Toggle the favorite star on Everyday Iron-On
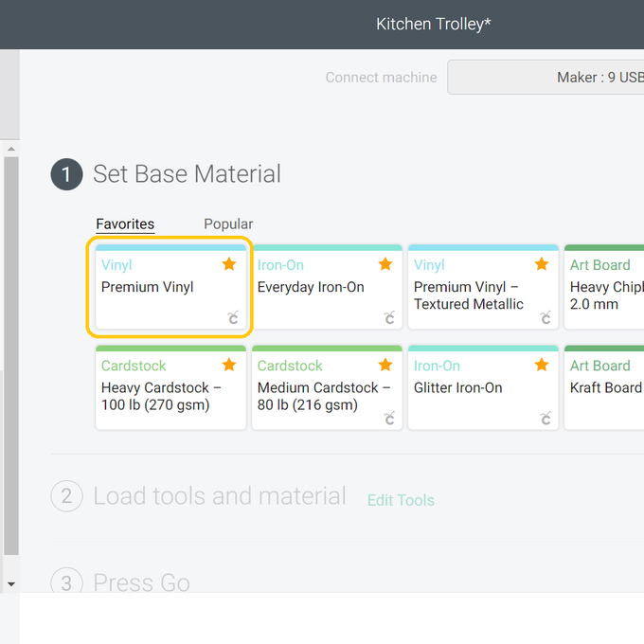 (385, 264)
